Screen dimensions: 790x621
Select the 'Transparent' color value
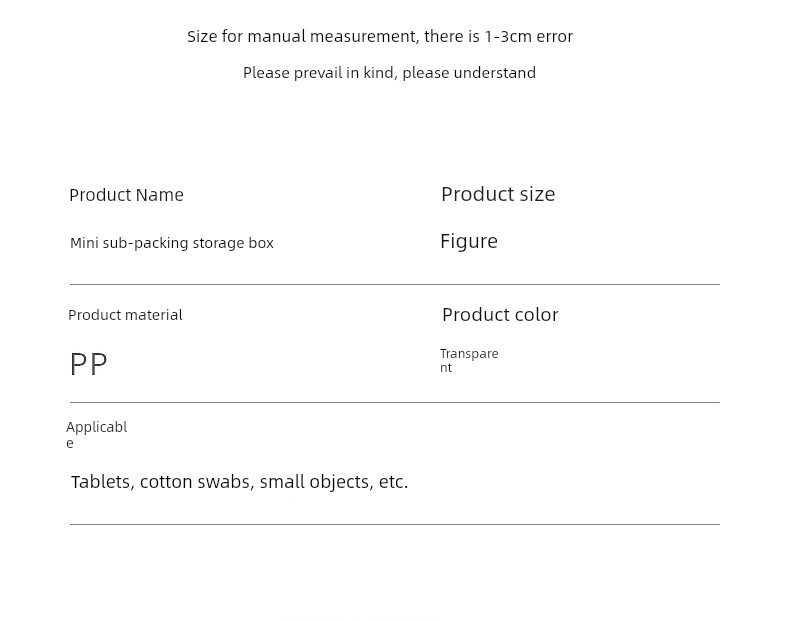pos(469,360)
